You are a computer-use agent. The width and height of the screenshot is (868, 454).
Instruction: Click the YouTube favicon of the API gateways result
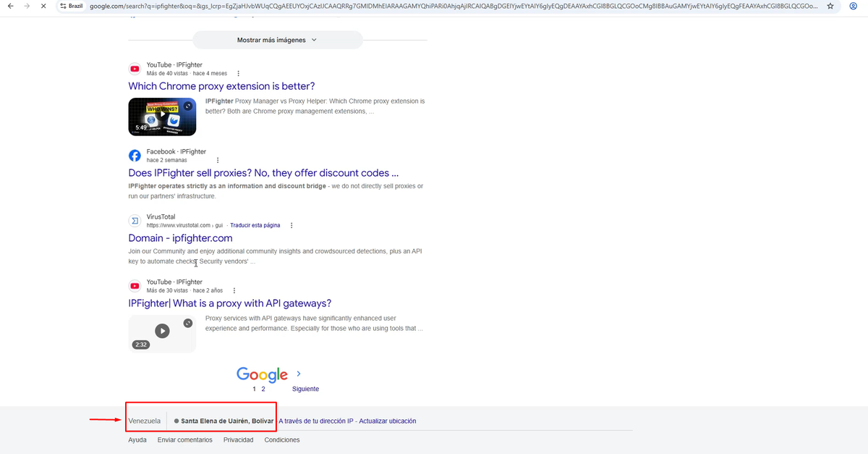point(135,286)
